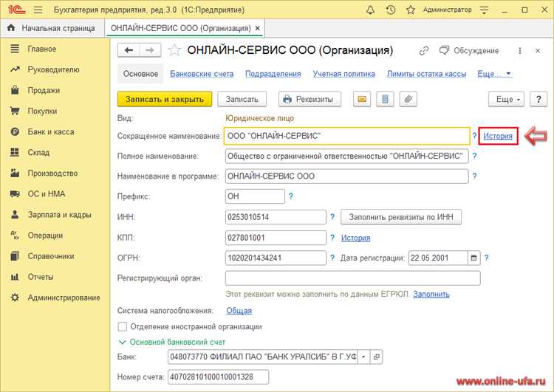Open the Еще command dropdown button
Screen dimensions: 554x392
(x=506, y=99)
